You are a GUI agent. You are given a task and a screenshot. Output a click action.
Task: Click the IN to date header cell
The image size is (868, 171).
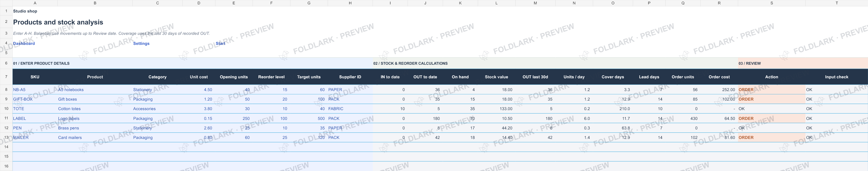pyautogui.click(x=390, y=77)
